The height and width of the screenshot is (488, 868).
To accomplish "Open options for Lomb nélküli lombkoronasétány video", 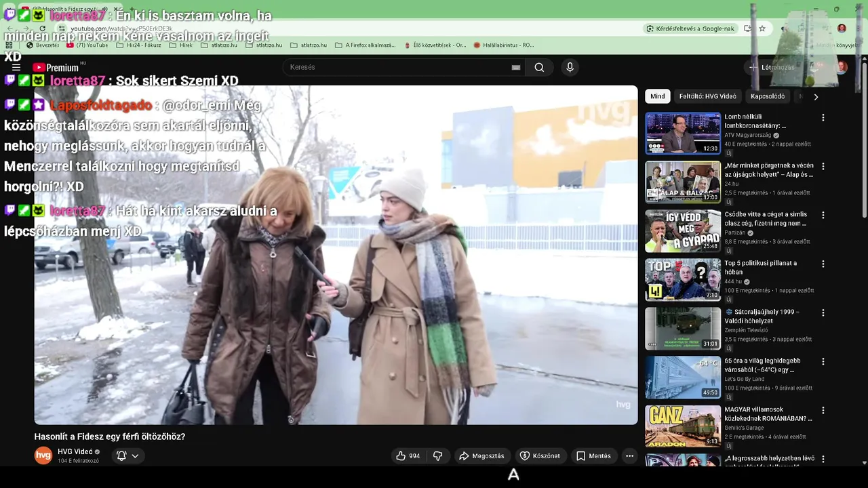I will pos(823,117).
